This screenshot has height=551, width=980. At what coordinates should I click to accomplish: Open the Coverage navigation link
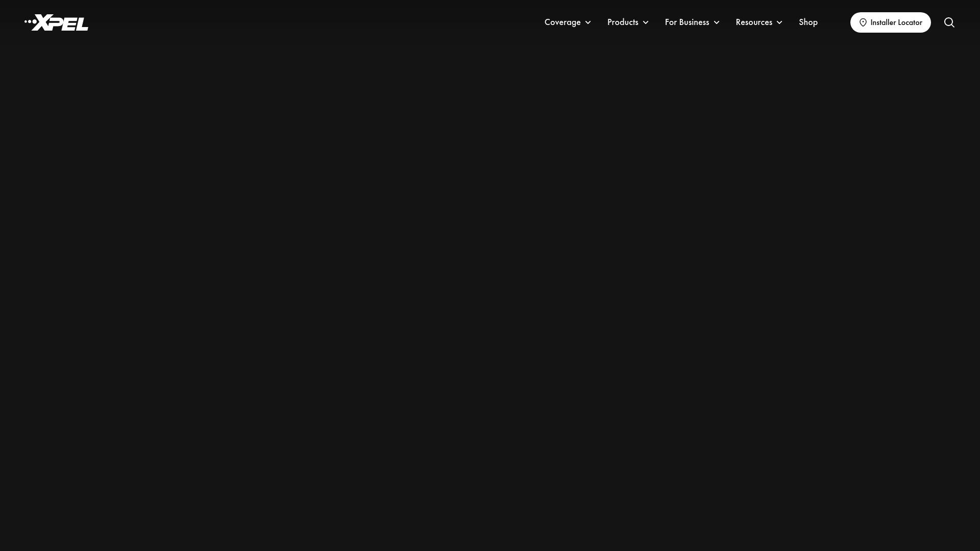point(562,22)
